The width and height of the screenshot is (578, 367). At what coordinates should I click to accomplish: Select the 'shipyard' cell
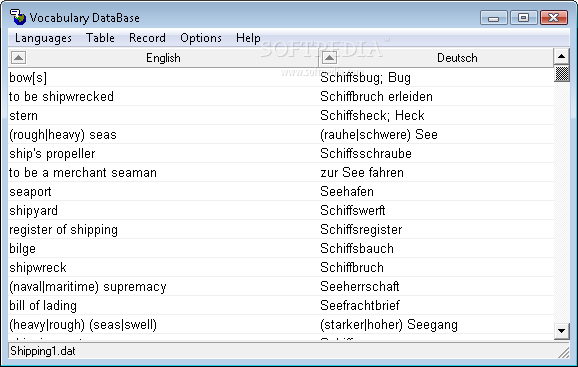click(163, 210)
